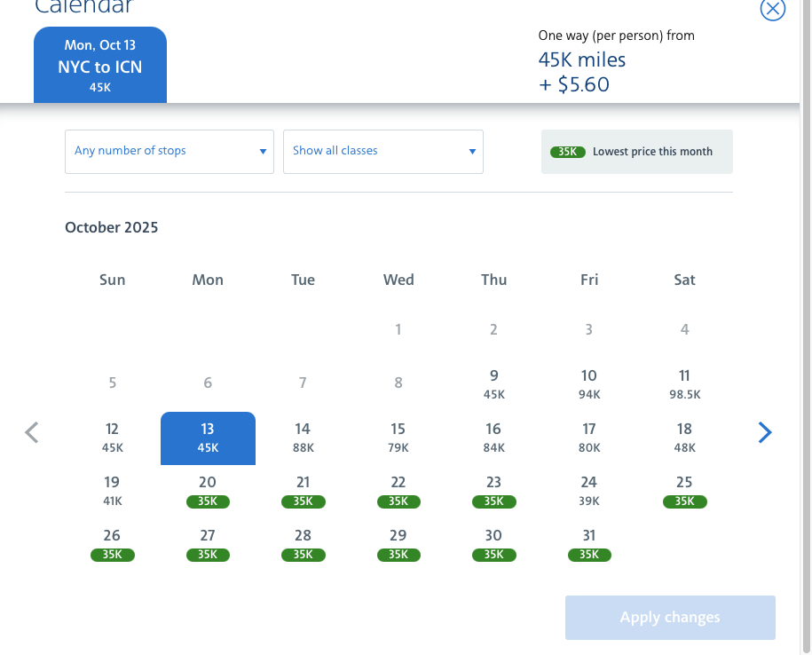Select October 9 priced at 45K

(x=494, y=384)
